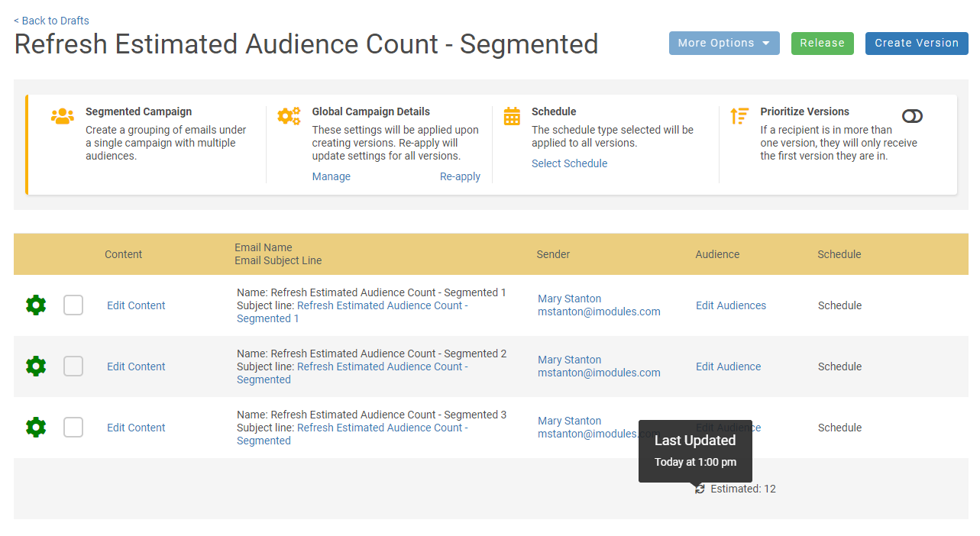The width and height of the screenshot is (980, 536).
Task: Click the Prioritize Versions sort icon
Action: coord(739,116)
